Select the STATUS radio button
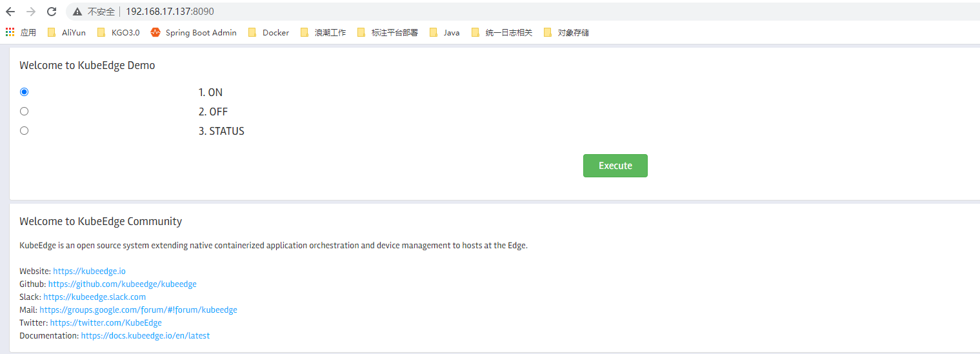Screen dimensions: 980x354 pyautogui.click(x=25, y=131)
